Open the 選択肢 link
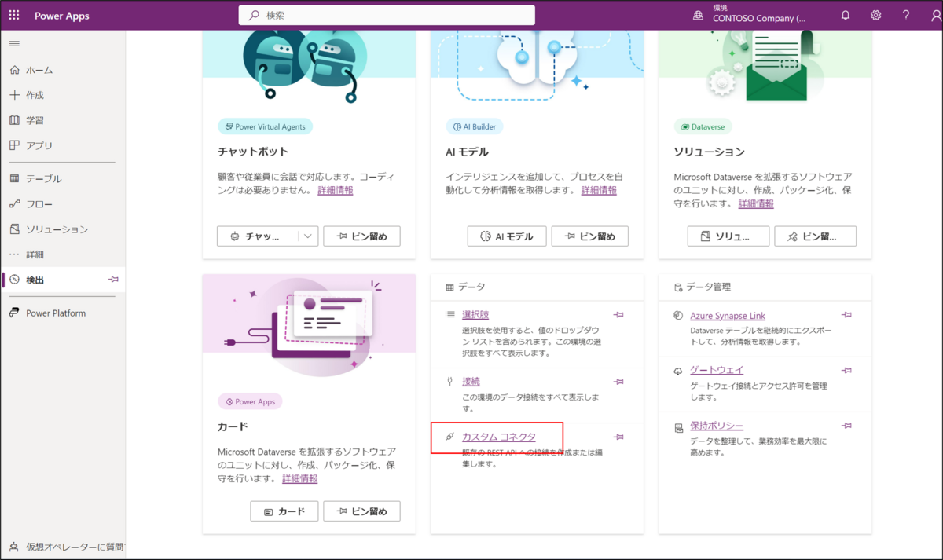 475,315
